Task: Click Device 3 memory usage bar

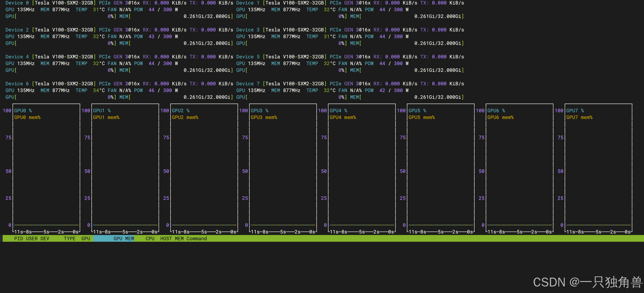Action: click(407, 43)
